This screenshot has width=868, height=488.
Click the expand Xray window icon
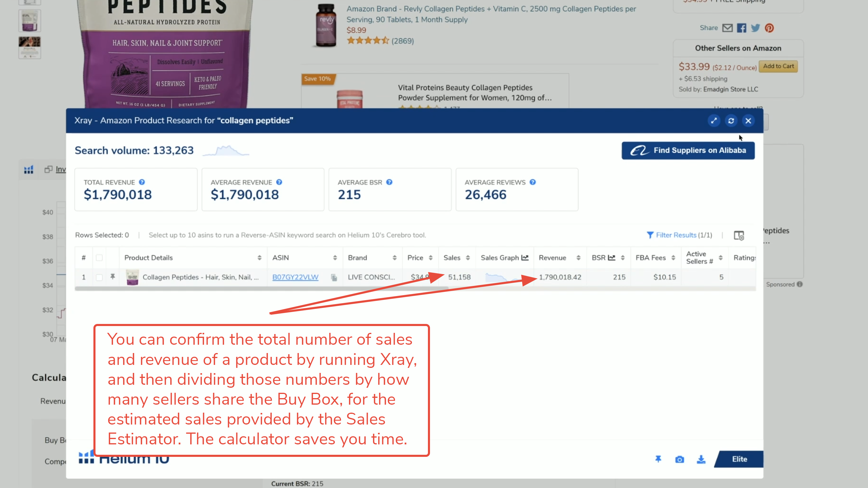coord(714,121)
